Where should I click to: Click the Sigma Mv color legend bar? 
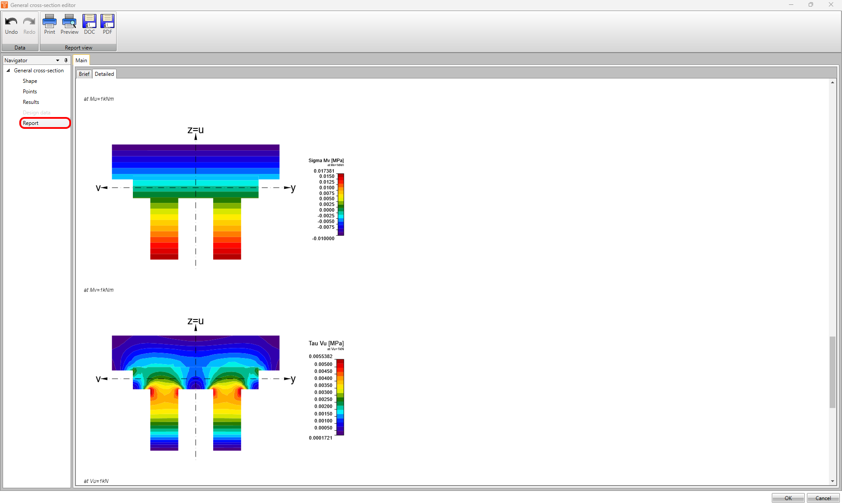click(341, 204)
